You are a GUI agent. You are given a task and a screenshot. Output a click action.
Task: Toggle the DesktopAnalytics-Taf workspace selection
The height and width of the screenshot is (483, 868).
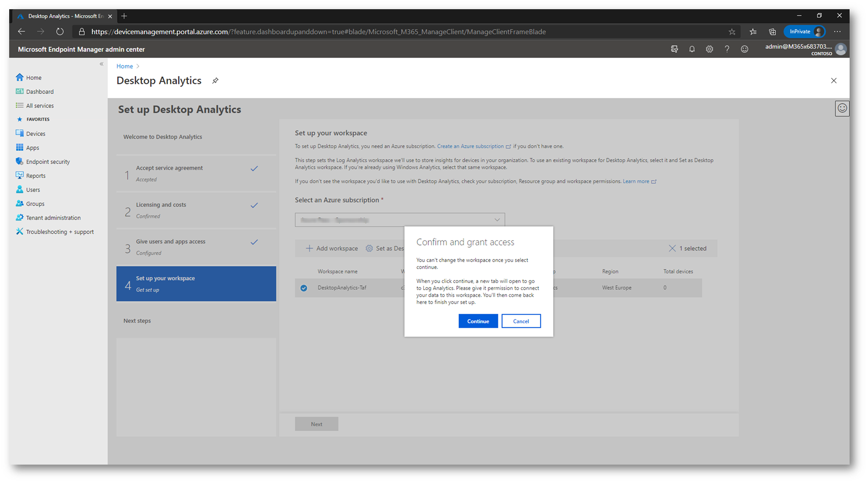click(x=303, y=288)
